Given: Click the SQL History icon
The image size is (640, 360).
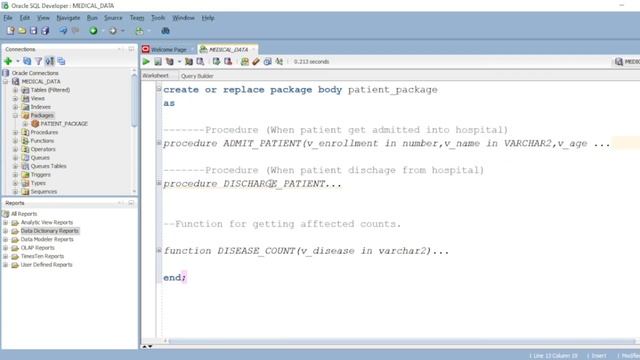Looking at the screenshot, I should pyautogui.click(x=267, y=62).
